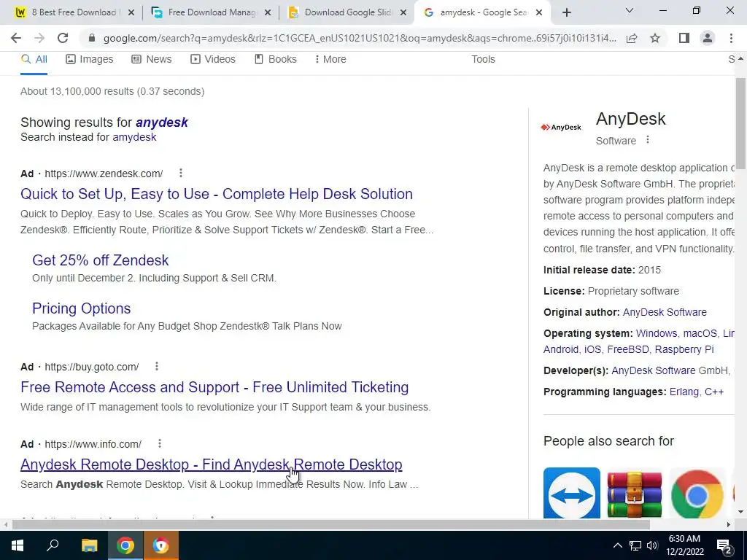Open the Android operating system link
The width and height of the screenshot is (747, 560).
[x=561, y=349]
